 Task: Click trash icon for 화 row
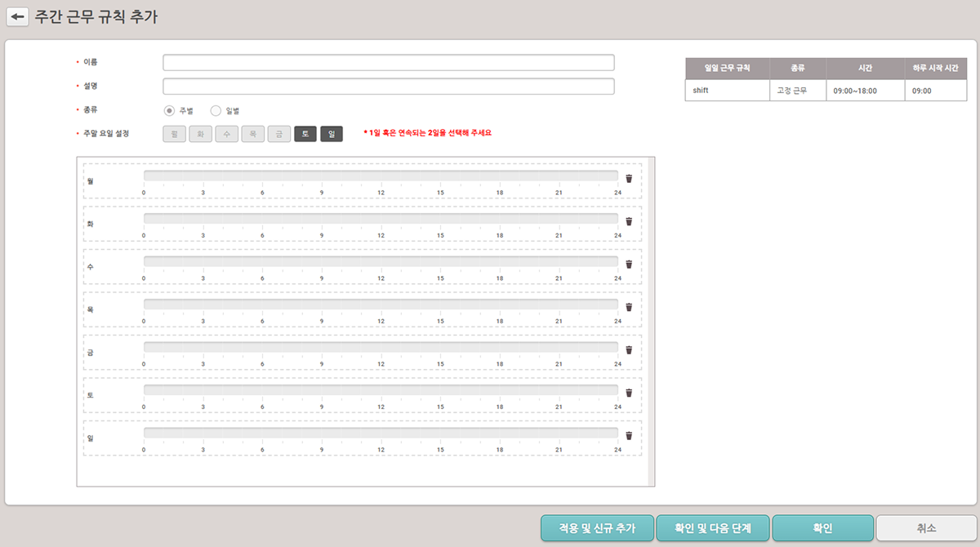(x=629, y=221)
